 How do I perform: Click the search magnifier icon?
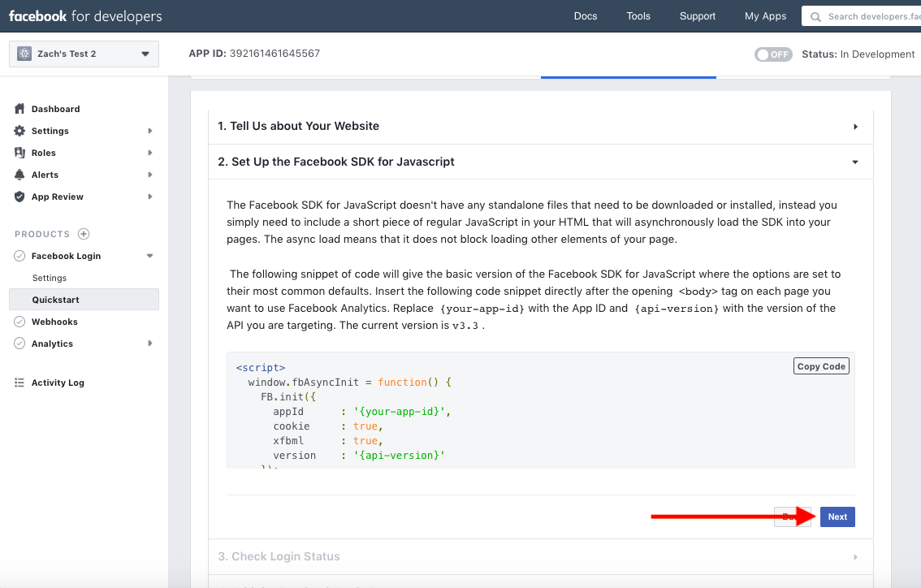(x=815, y=16)
